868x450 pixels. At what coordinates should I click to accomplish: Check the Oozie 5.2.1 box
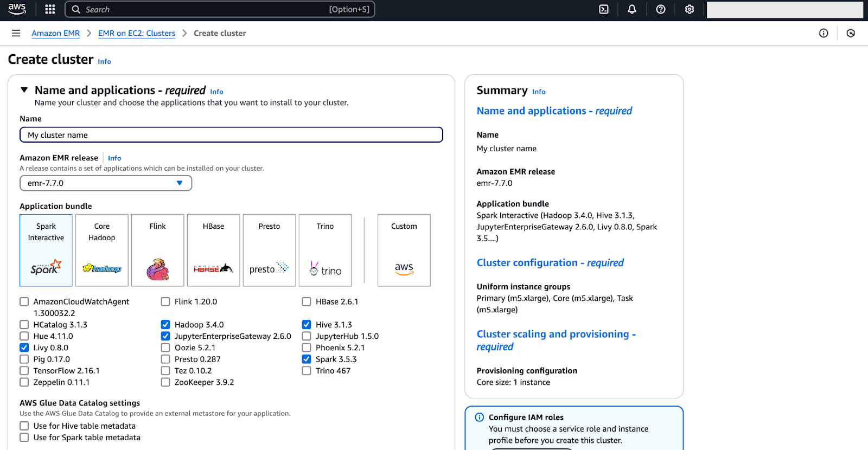(165, 348)
